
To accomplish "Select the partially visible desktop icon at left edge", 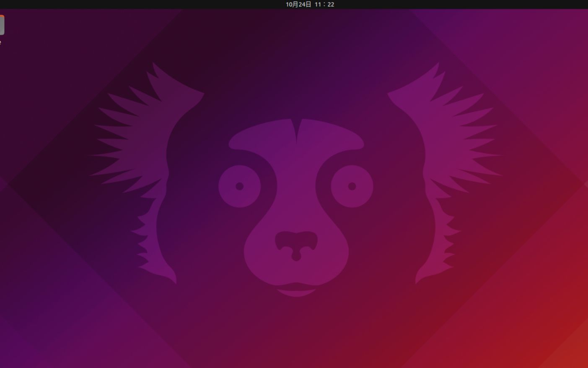I will 2,25.
